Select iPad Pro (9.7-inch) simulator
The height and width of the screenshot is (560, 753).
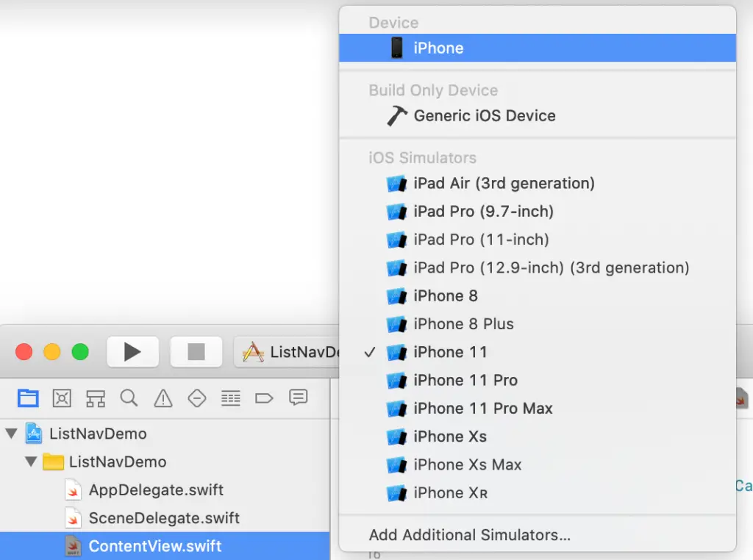[538, 212]
